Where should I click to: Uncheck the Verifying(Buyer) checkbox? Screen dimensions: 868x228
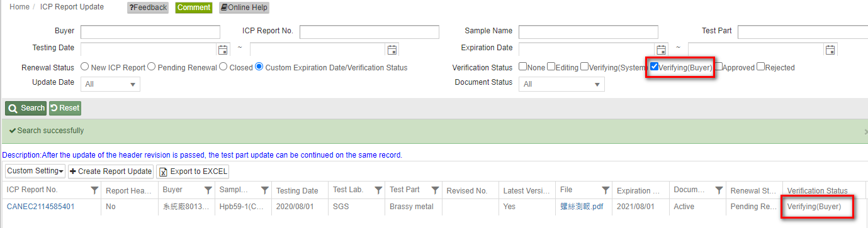(x=654, y=67)
